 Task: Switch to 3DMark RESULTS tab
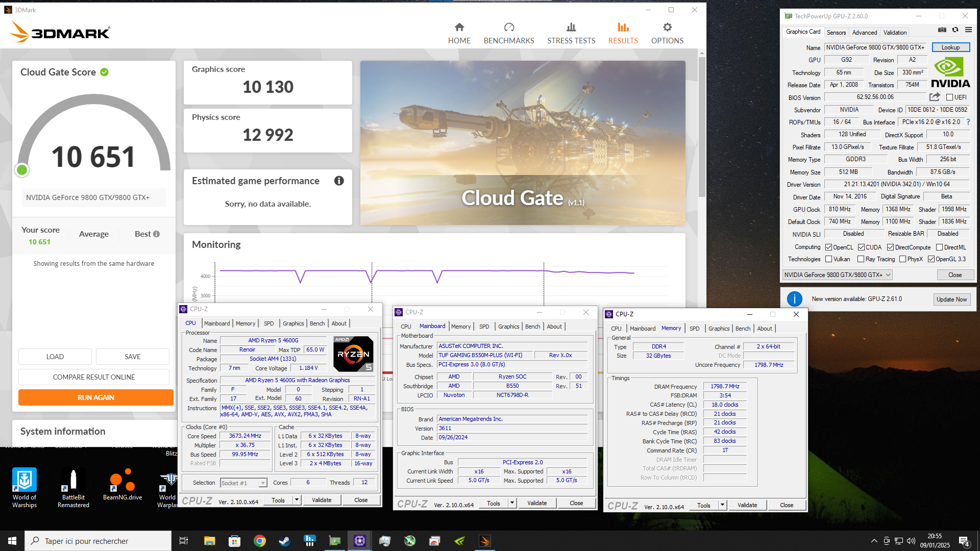[623, 33]
